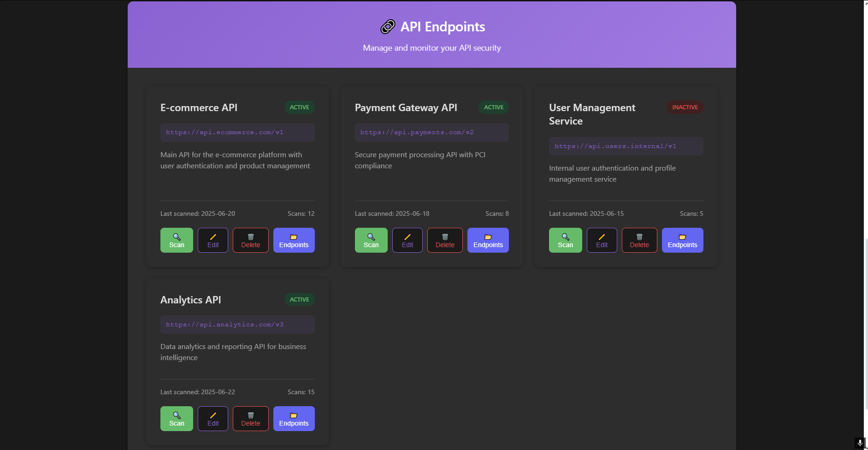868x450 pixels.
Task: Click the E-commerce API card title
Action: 199,107
